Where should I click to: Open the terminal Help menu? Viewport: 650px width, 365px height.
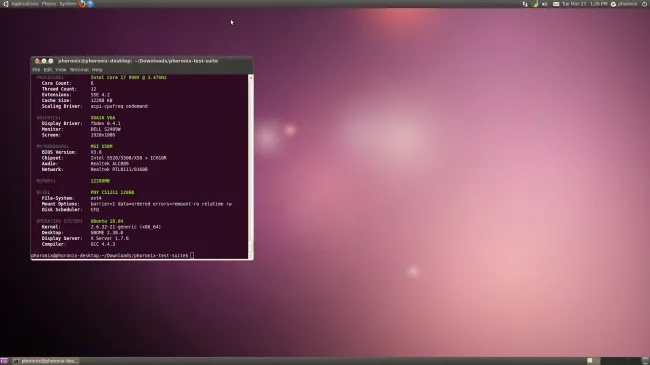point(97,70)
